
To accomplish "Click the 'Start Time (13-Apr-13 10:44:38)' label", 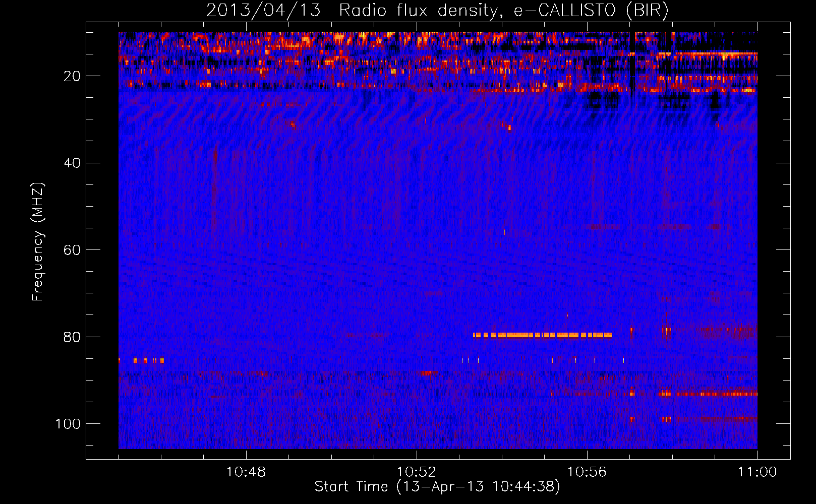I will point(437,487).
